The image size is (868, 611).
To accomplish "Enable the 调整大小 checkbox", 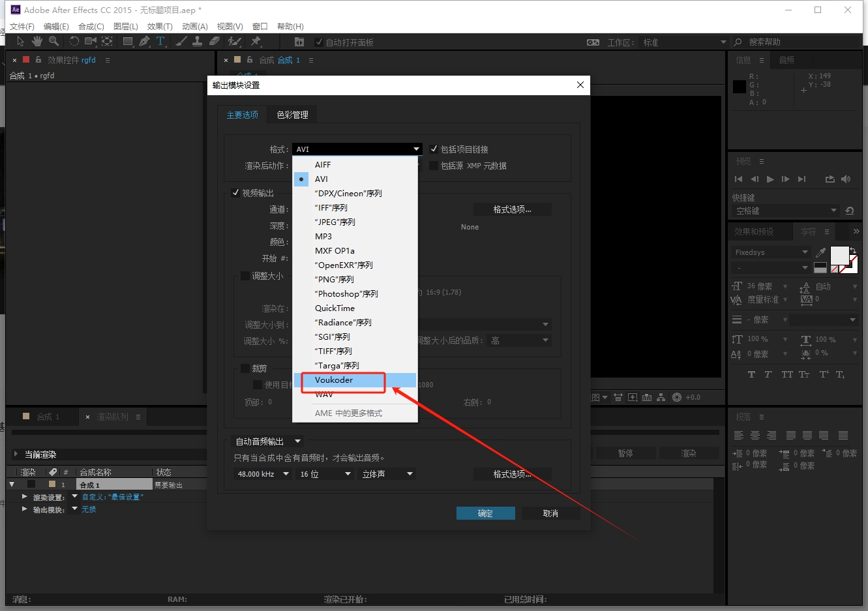I will tap(245, 276).
